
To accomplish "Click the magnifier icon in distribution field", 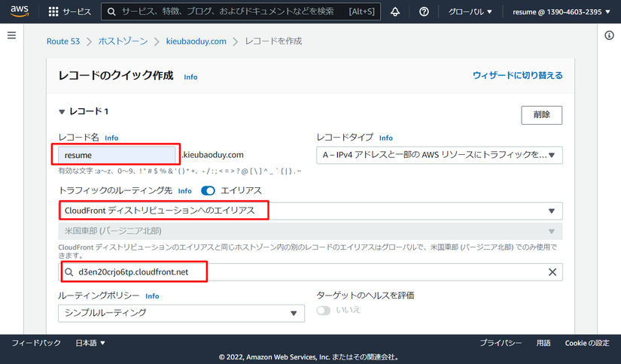I will [x=69, y=271].
